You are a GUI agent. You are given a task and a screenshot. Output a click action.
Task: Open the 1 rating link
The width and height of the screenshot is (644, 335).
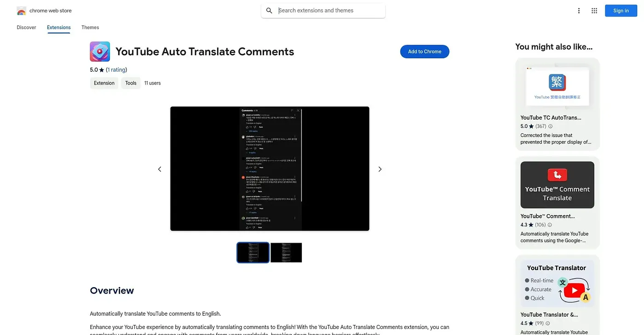coord(116,70)
